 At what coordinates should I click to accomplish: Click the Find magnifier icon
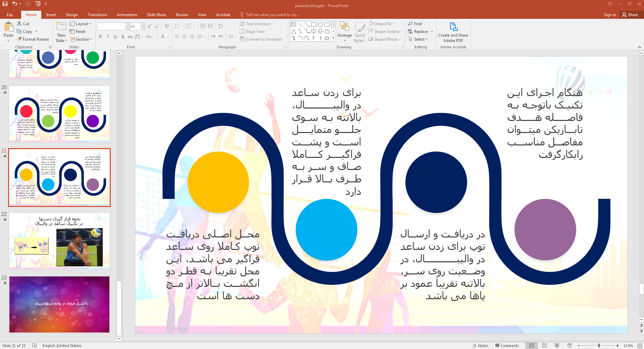[410, 24]
